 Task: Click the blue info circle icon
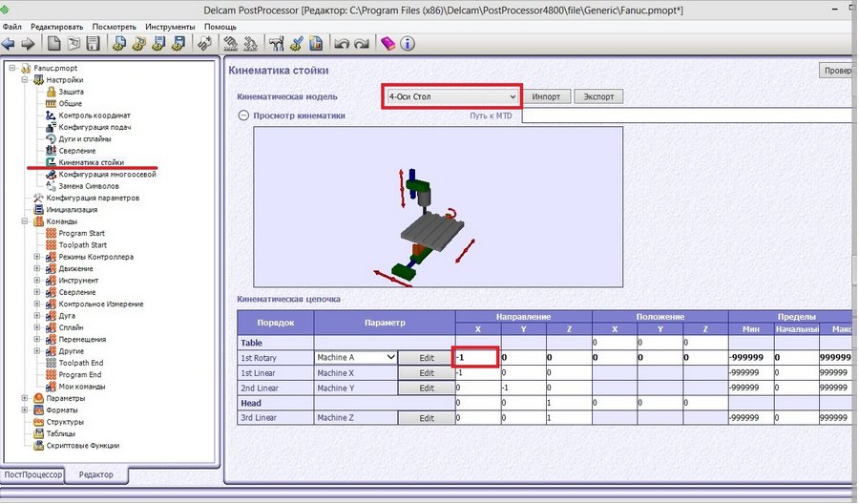[x=408, y=44]
